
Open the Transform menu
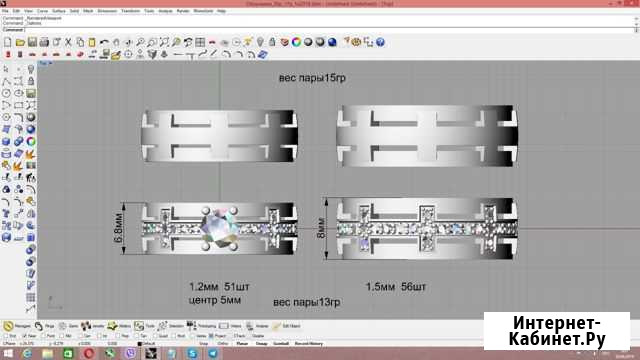130,11
